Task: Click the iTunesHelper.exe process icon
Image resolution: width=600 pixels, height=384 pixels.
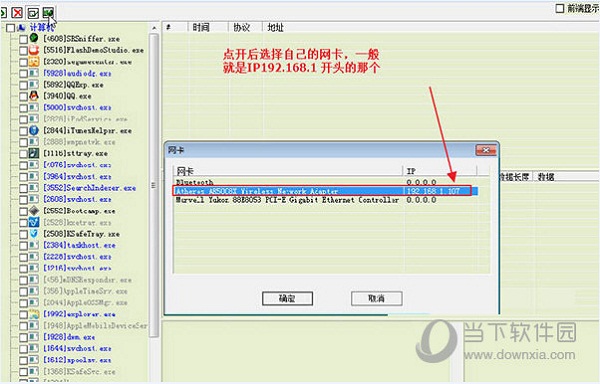Action: coord(34,130)
